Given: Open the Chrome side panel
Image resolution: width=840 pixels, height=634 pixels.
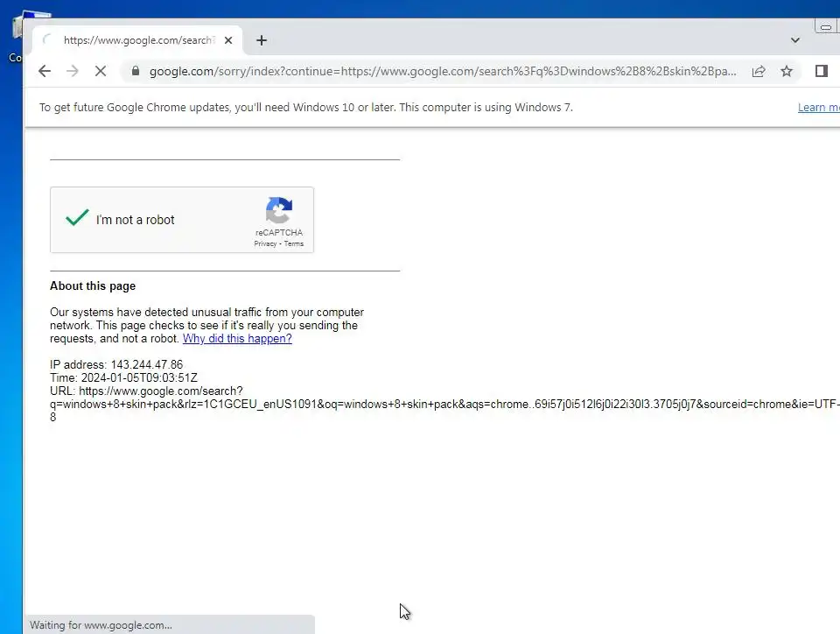Looking at the screenshot, I should [822, 71].
